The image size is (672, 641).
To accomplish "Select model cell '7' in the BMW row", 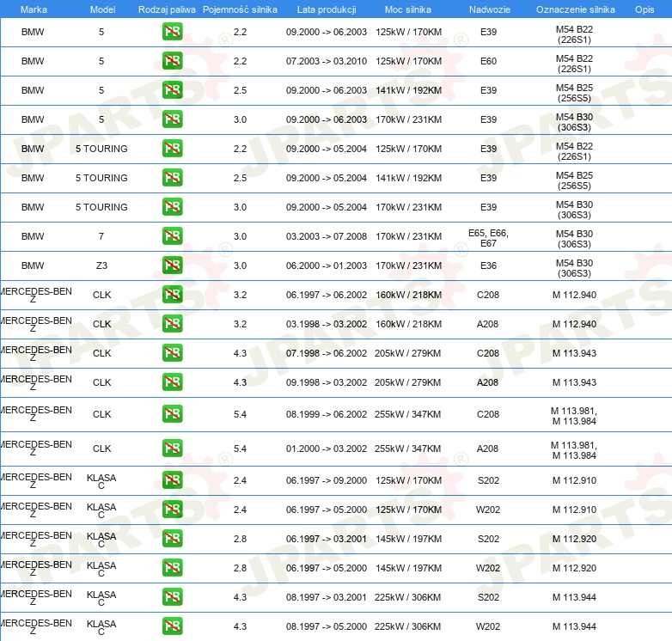I will [x=101, y=236].
